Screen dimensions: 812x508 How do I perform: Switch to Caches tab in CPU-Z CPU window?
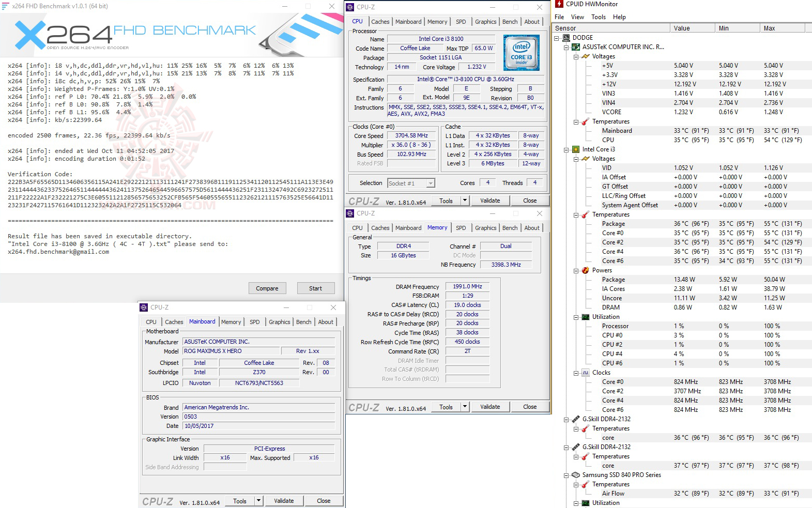pos(380,22)
